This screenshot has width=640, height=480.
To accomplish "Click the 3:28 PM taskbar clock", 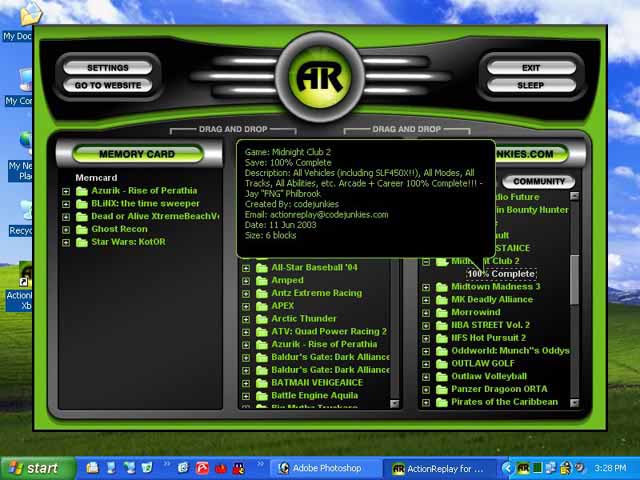I will pos(610,468).
